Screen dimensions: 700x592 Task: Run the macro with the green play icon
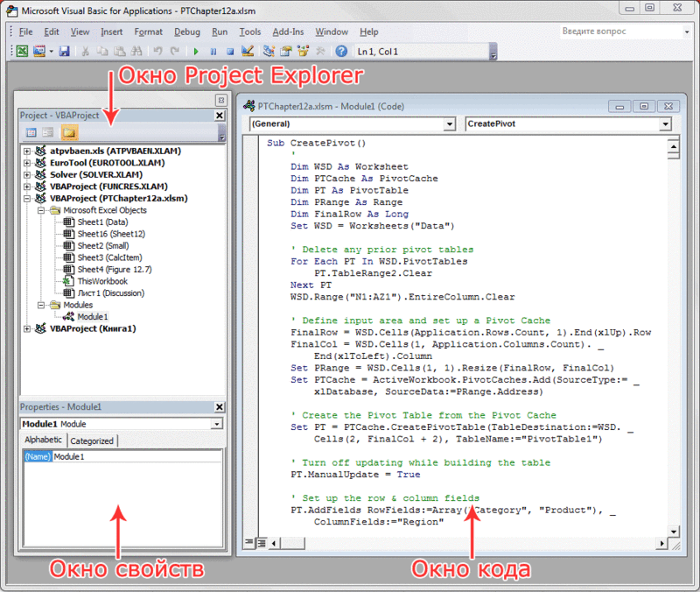(x=196, y=52)
